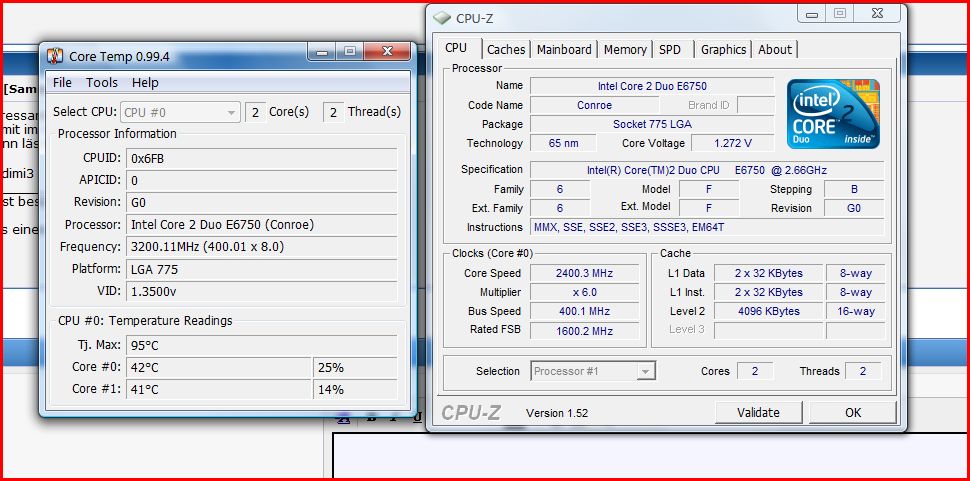Click the CPU-Z Revision value G0
This screenshot has width=970, height=481.
point(854,209)
